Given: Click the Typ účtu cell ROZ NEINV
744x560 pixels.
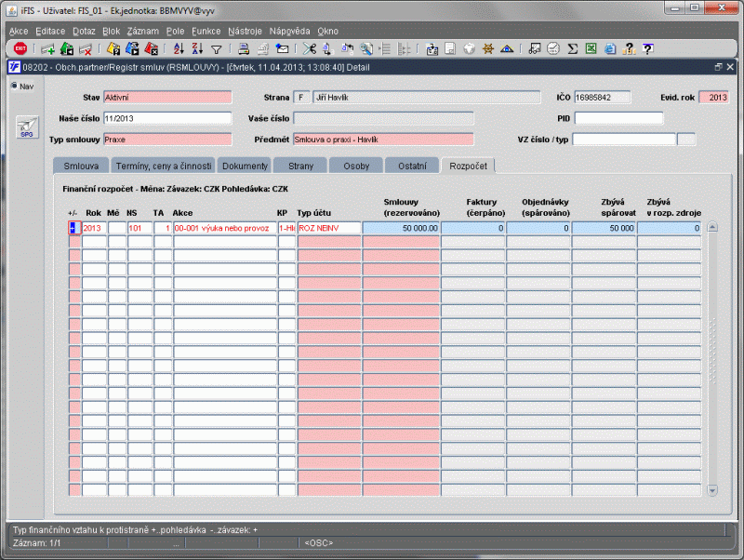Looking at the screenshot, I should 329,228.
